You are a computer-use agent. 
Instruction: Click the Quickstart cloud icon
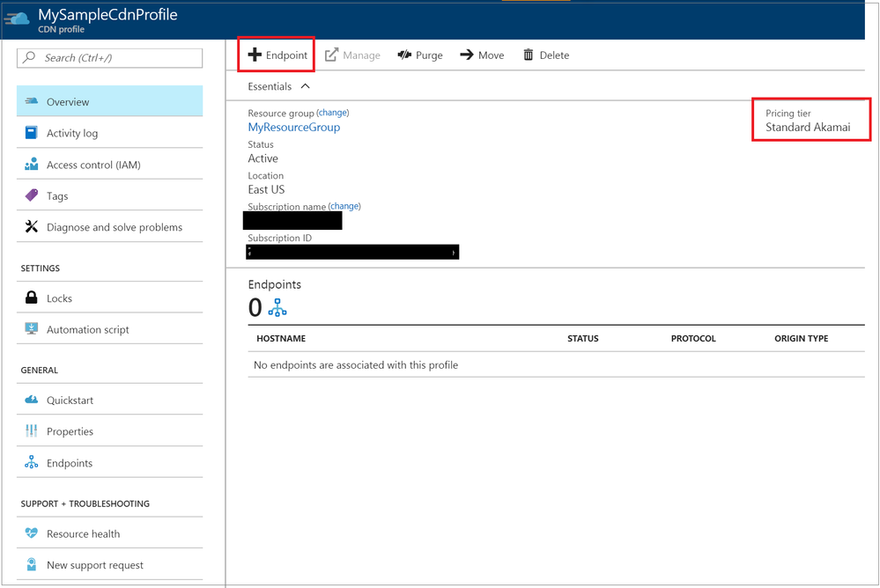pos(32,400)
